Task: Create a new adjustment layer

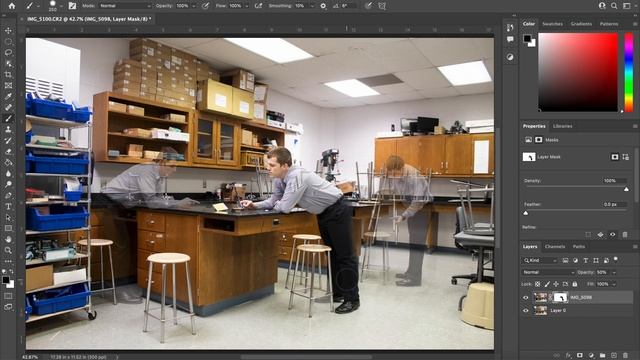Action: coord(591,356)
